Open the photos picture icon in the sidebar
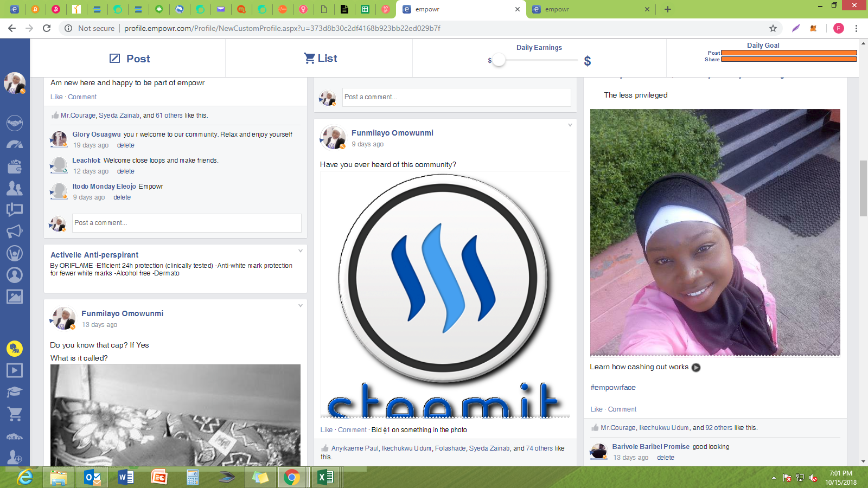Image resolution: width=868 pixels, height=488 pixels. 15,297
